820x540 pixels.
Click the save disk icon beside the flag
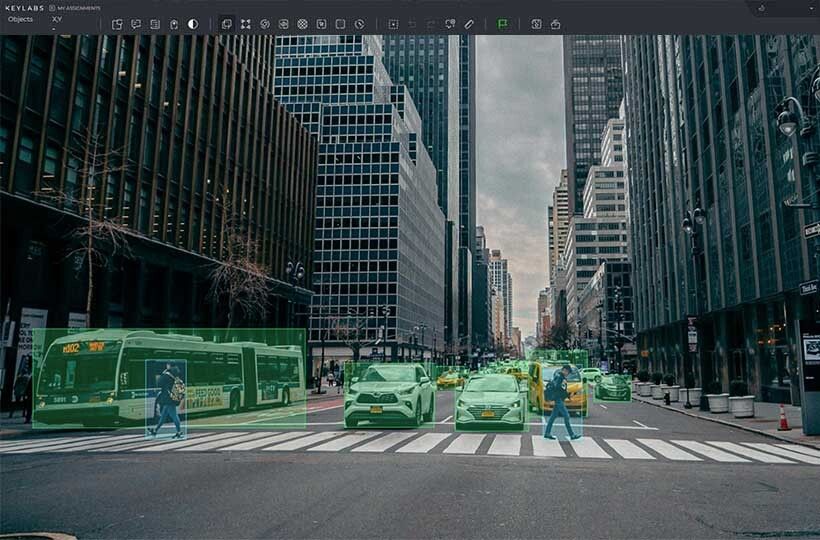tap(536, 24)
